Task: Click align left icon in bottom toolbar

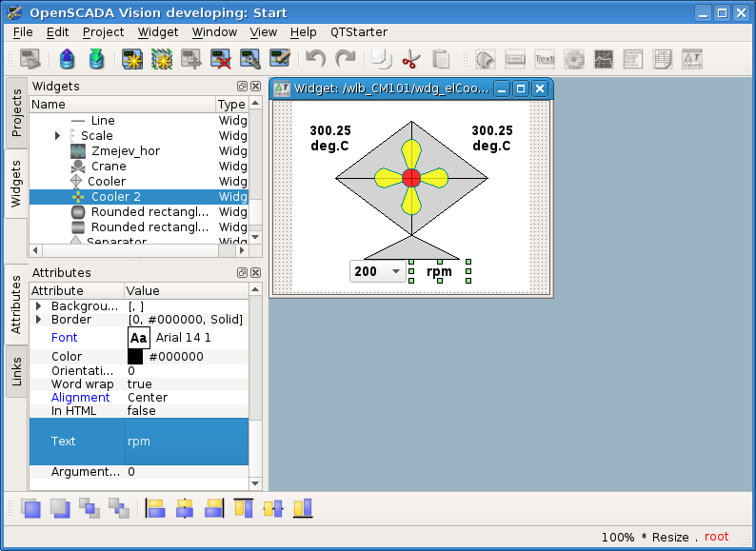Action: [x=155, y=508]
